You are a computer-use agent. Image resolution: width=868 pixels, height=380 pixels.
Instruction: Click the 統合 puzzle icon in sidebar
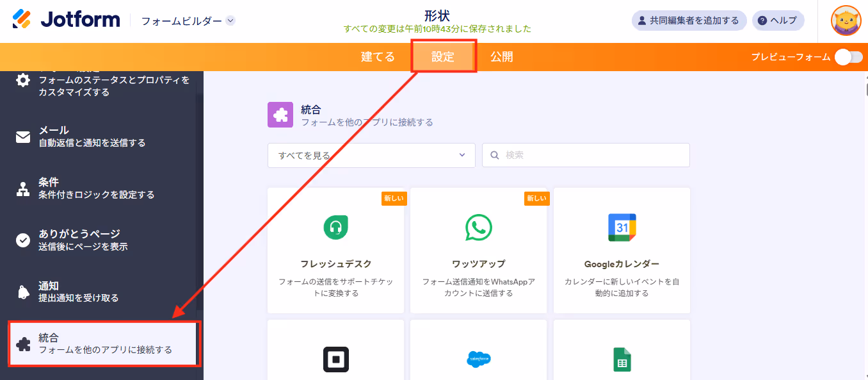point(23,344)
